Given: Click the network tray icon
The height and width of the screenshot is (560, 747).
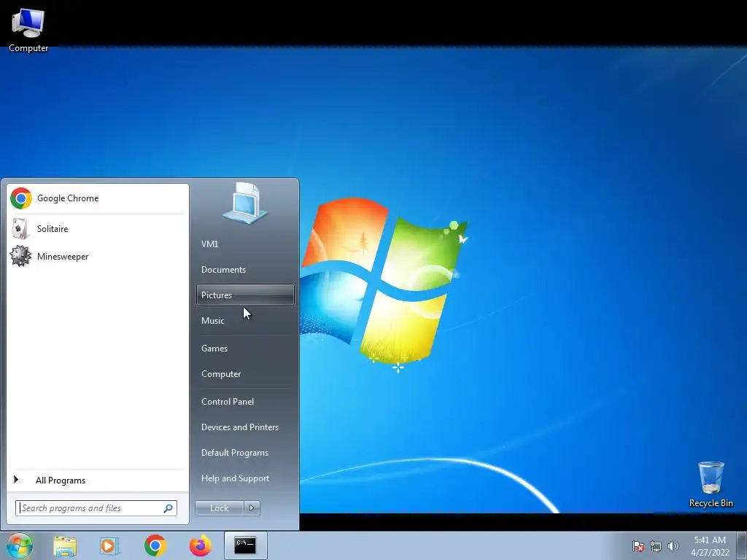Looking at the screenshot, I should (656, 546).
